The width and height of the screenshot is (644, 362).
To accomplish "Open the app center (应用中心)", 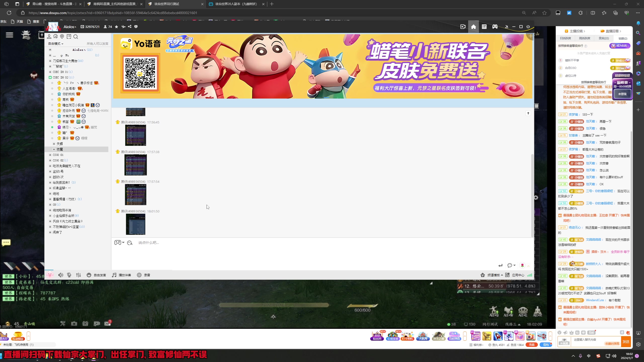I will [x=515, y=275].
